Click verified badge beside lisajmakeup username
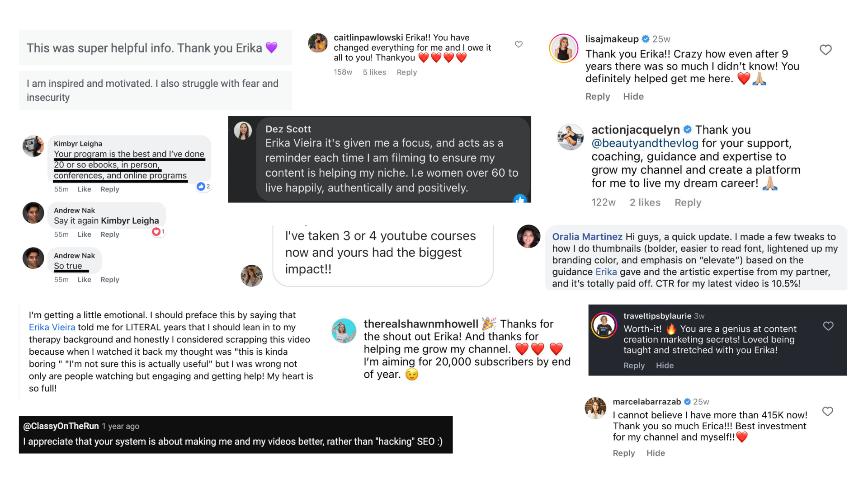This screenshot has height=488, width=868. (646, 39)
